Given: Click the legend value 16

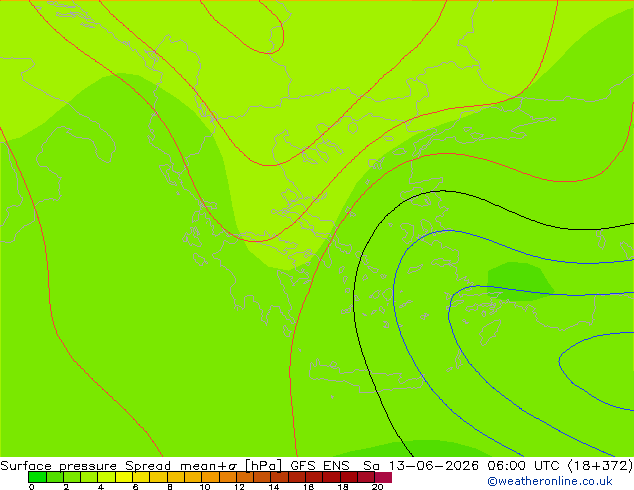Looking at the screenshot, I should tap(309, 487).
